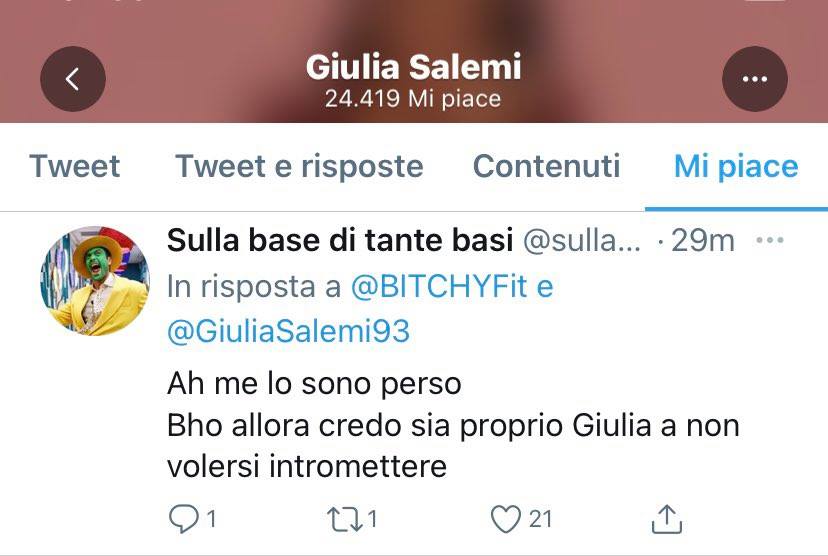Open the Contenuti tab
This screenshot has width=828, height=556.
[547, 166]
